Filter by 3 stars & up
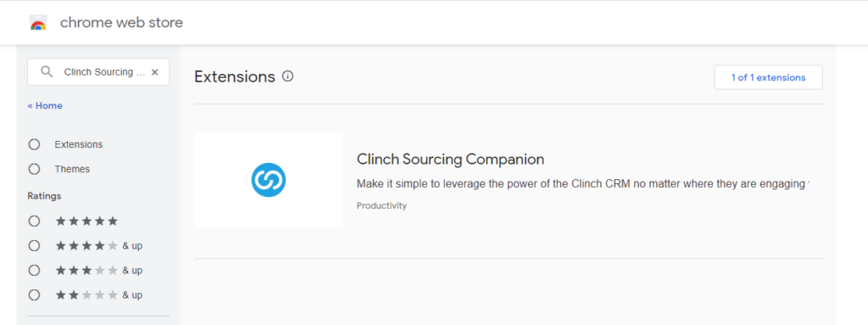Screen dimensions: 868x325 pyautogui.click(x=34, y=270)
